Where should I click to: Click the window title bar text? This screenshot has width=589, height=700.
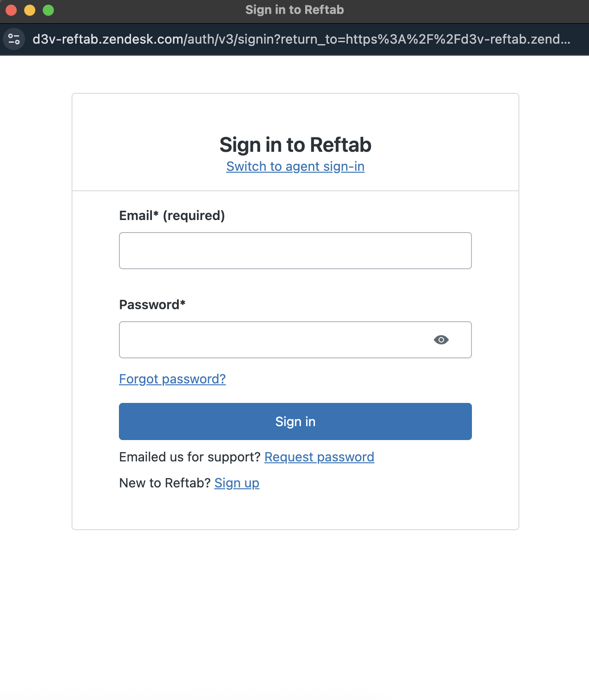click(294, 10)
